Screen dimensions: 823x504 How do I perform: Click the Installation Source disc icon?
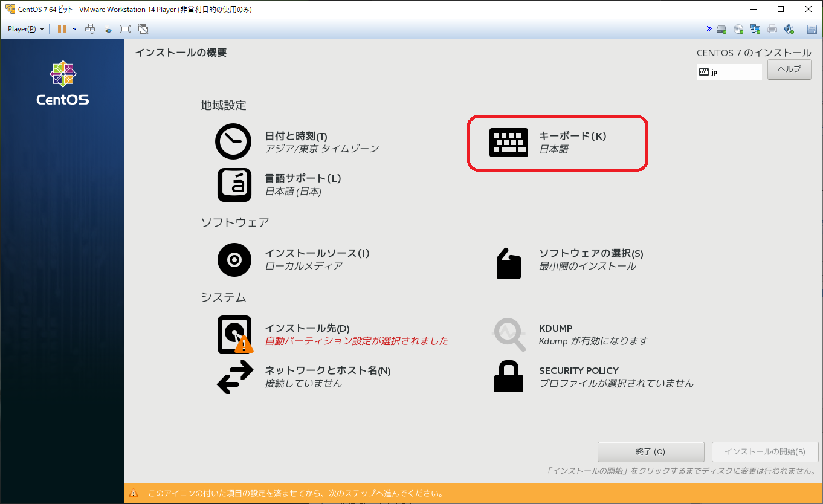233,259
